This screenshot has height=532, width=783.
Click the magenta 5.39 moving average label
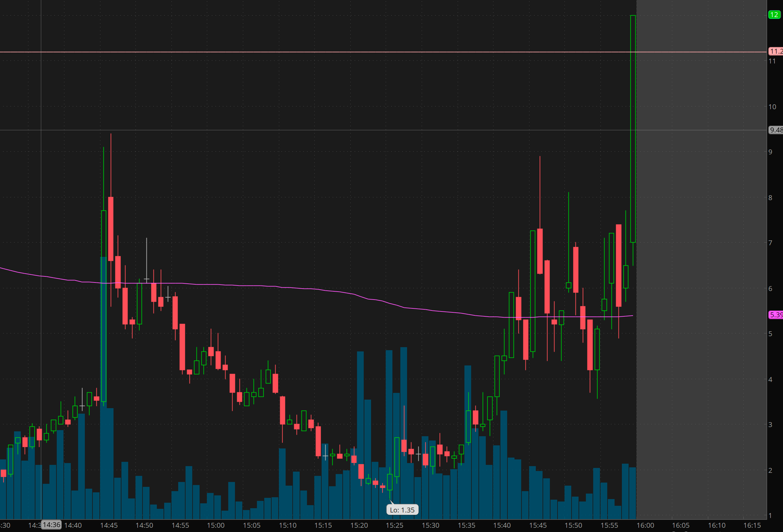(x=776, y=315)
